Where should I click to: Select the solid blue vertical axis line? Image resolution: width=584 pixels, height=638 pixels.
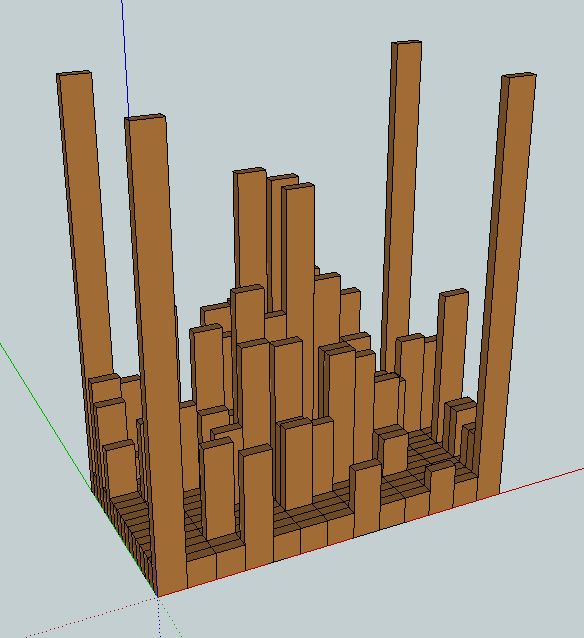click(125, 59)
